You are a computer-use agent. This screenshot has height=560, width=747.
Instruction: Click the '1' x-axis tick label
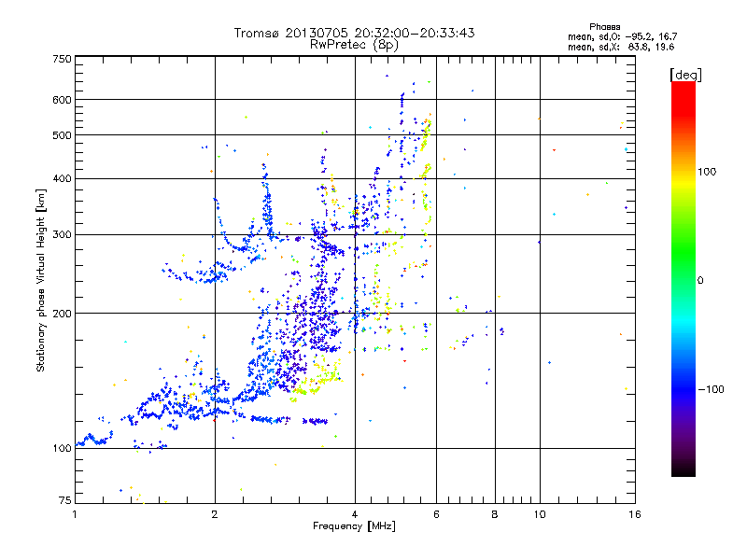[x=75, y=514]
